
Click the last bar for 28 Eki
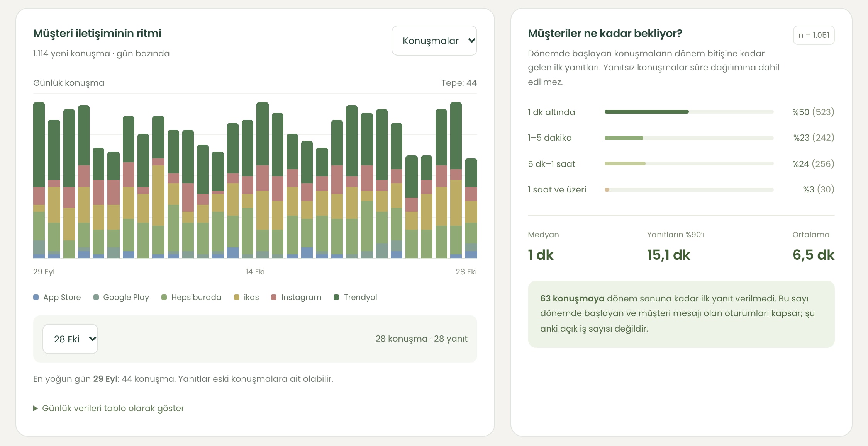(x=471, y=208)
